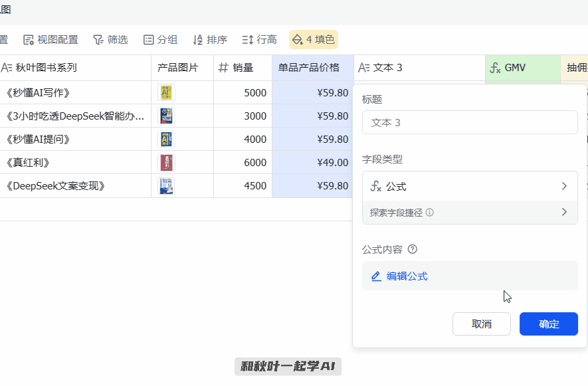Click the info icon next to 探索字段捷径
The image size is (588, 386).
click(430, 213)
